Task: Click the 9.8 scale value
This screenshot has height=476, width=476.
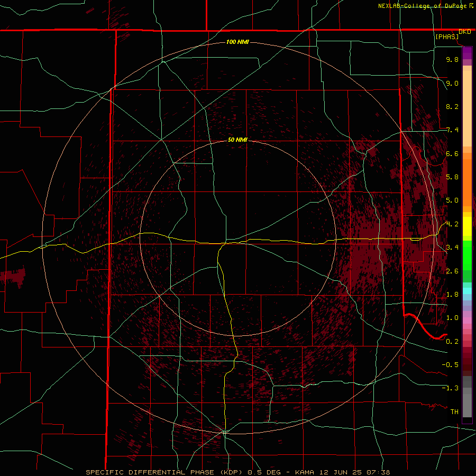Action: pyautogui.click(x=452, y=59)
